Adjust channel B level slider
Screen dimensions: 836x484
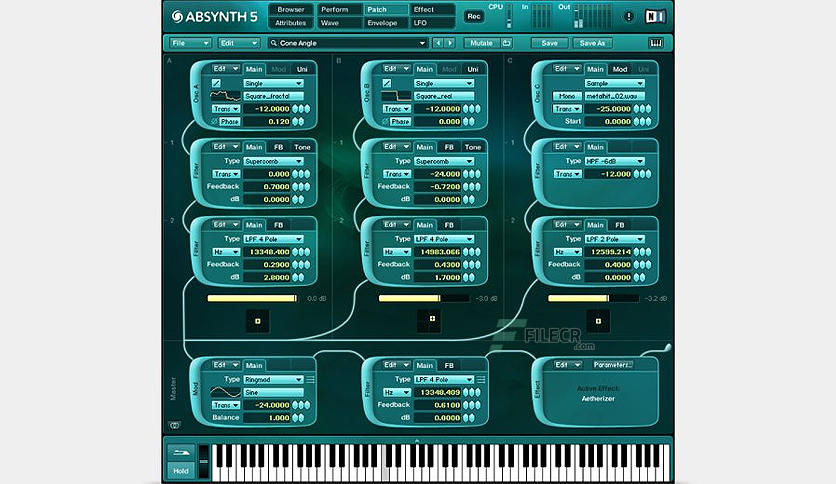pos(424,299)
